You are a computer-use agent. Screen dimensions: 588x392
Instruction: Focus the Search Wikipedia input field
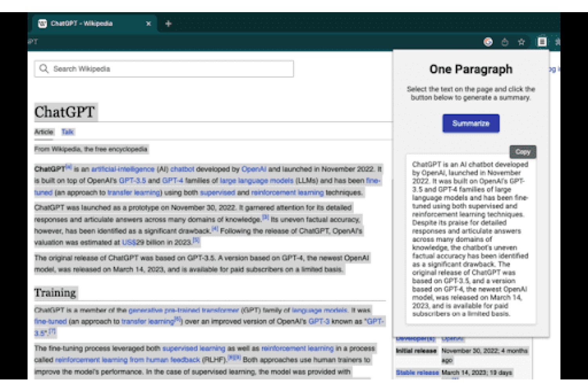164,69
